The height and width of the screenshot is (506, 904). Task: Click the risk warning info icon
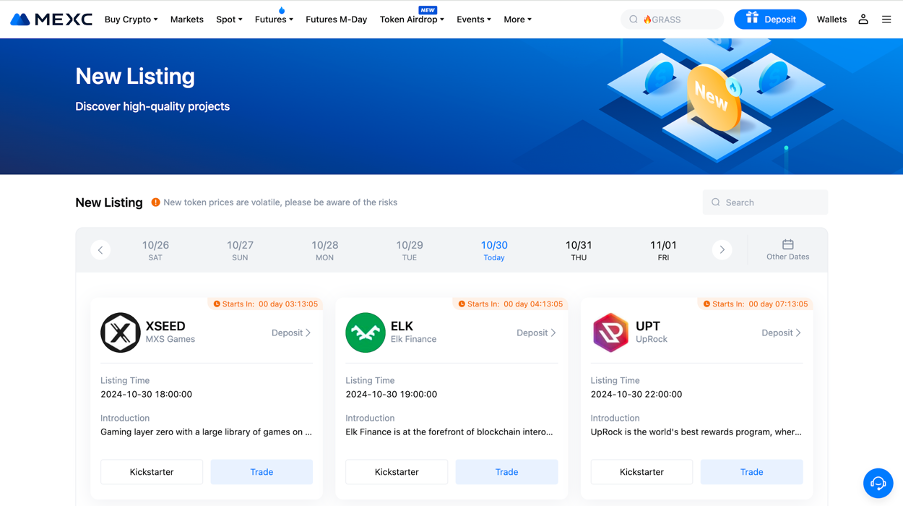tap(156, 202)
